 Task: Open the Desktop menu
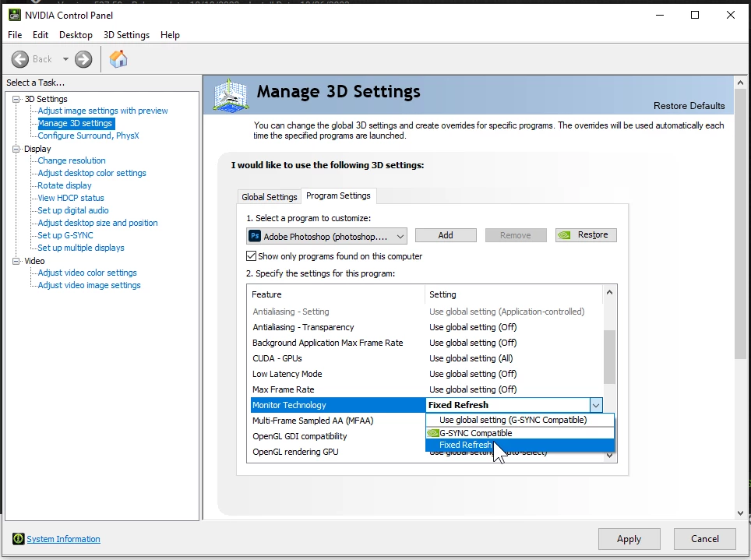(76, 35)
